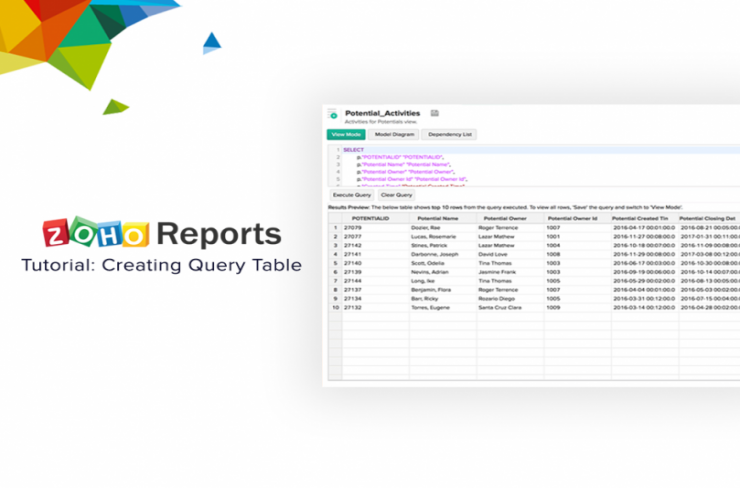Click created time 2016-03-14 cell
The image size is (740, 488).
(x=645, y=308)
